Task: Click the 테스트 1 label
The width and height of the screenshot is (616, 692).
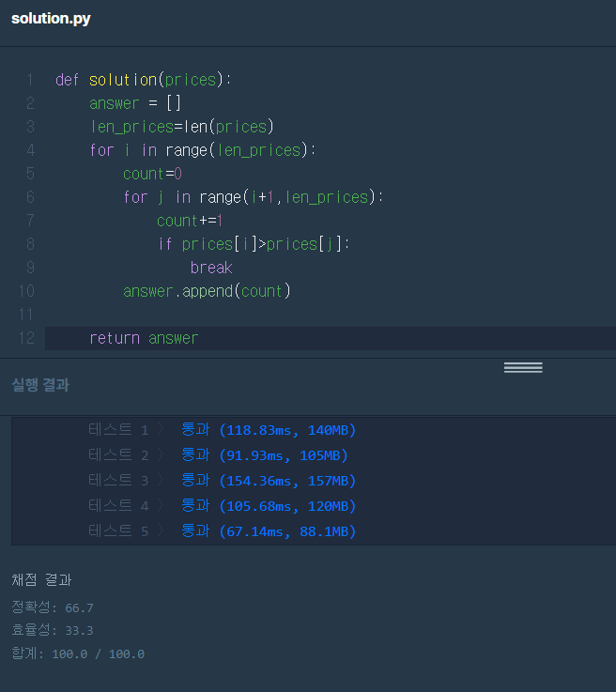Action: [118, 429]
